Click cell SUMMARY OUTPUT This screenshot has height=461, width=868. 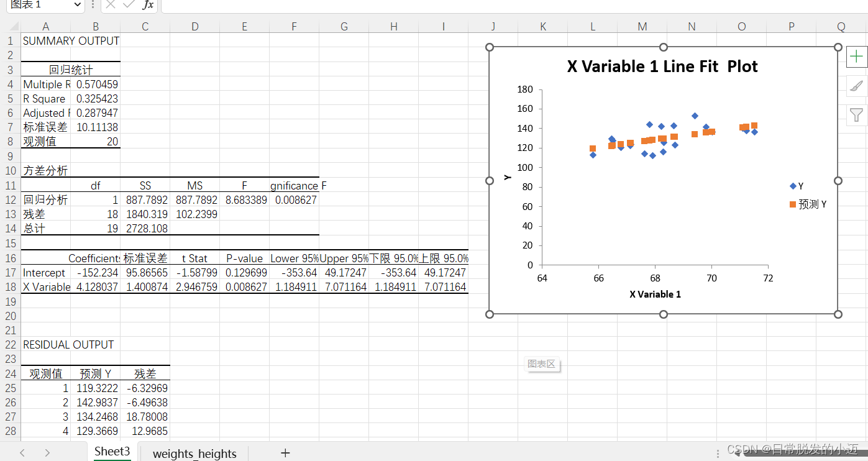[70, 40]
